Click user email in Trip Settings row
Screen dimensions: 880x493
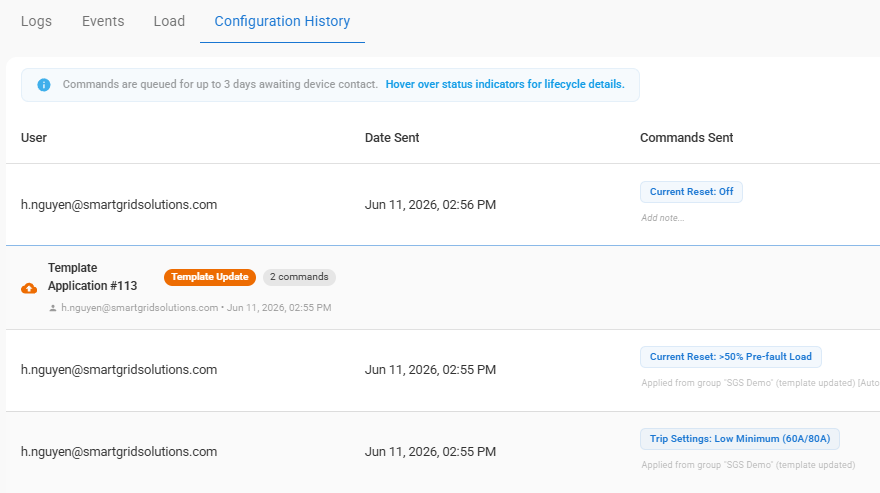click(119, 452)
